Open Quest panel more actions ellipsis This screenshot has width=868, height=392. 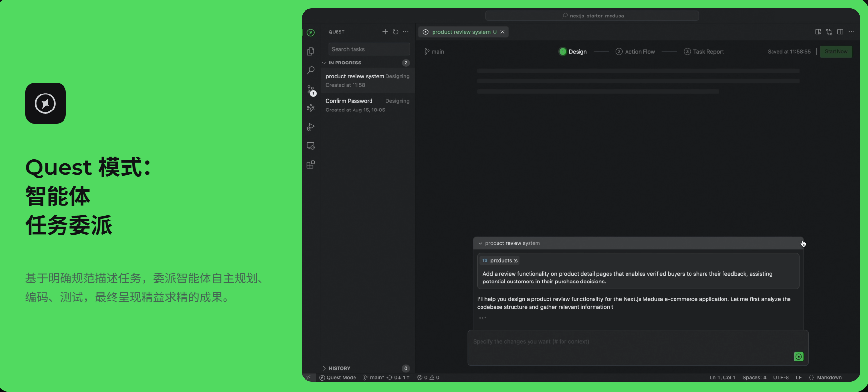pos(406,32)
